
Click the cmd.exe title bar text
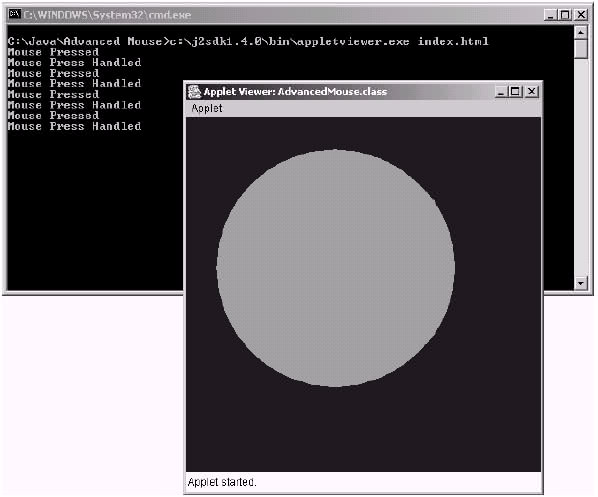pos(107,15)
